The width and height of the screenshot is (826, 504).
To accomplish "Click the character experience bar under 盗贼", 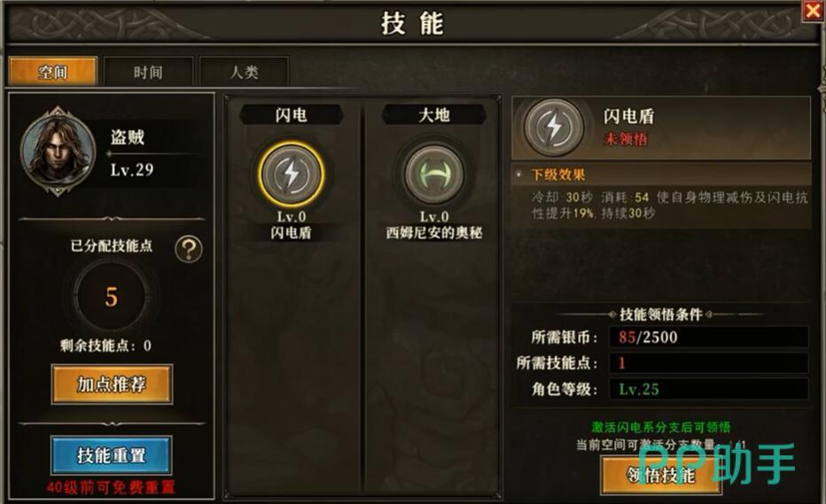I will coord(154,154).
